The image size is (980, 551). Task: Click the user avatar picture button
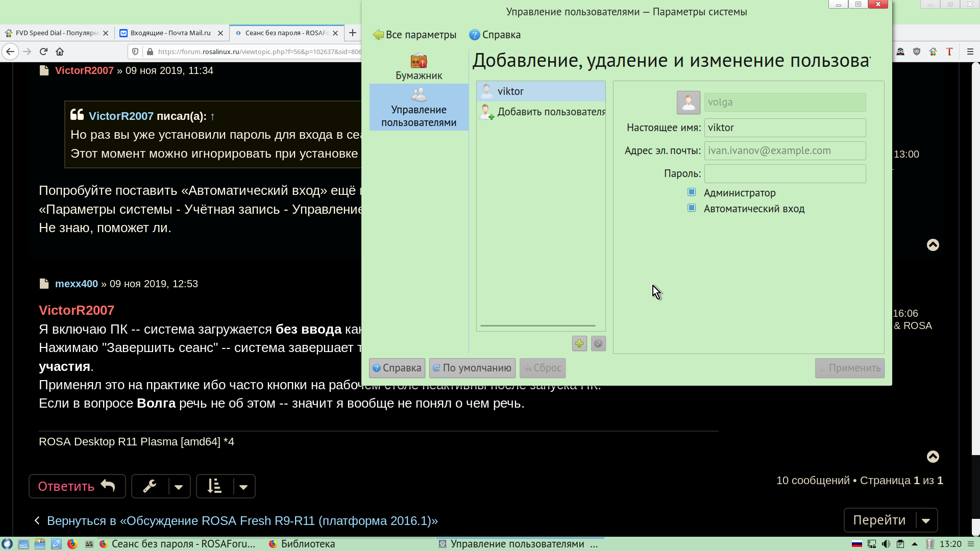688,103
